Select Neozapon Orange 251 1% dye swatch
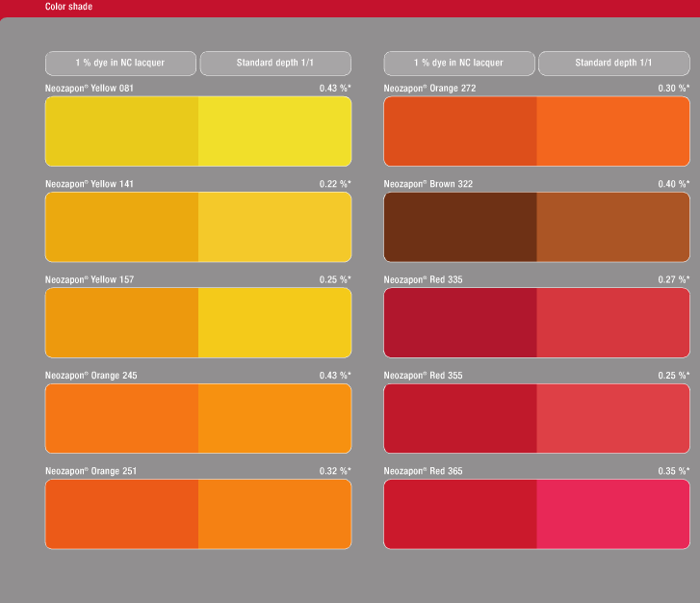The image size is (700, 603). pos(121,513)
